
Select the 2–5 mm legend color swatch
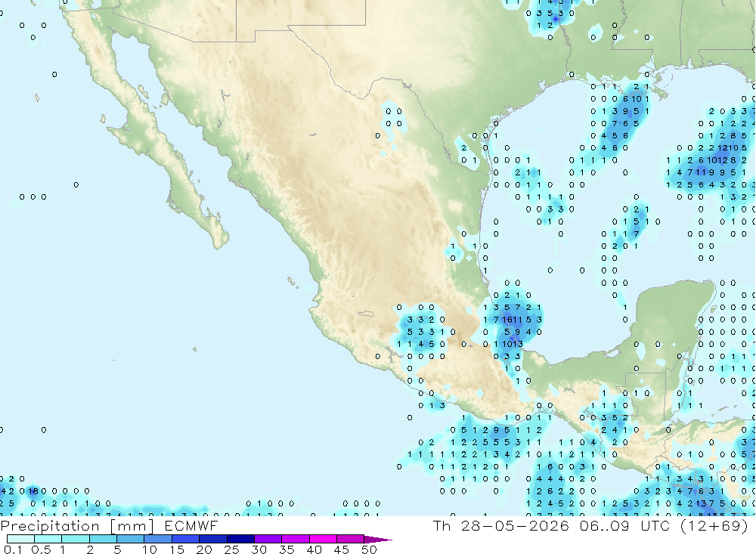pos(103,539)
